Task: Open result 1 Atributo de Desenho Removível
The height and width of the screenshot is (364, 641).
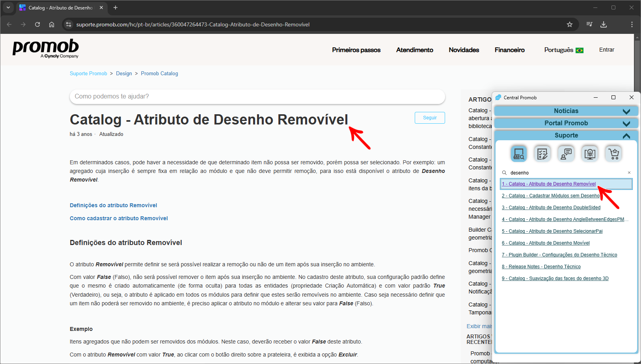Action: (x=549, y=184)
